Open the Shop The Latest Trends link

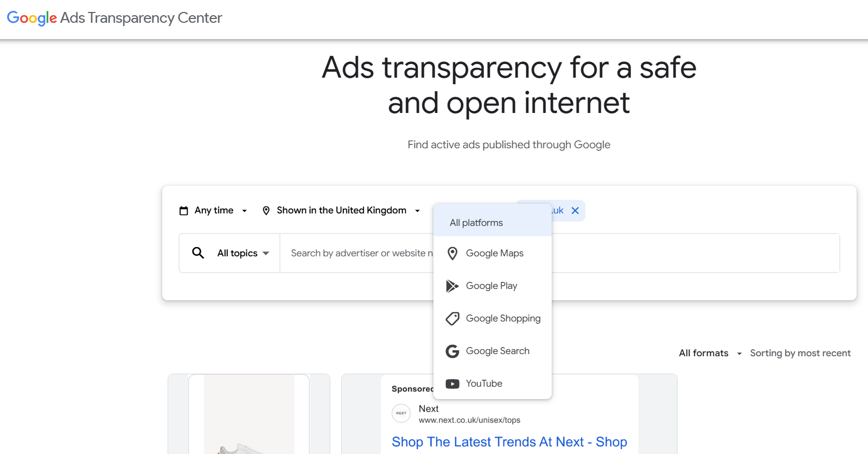509,442
